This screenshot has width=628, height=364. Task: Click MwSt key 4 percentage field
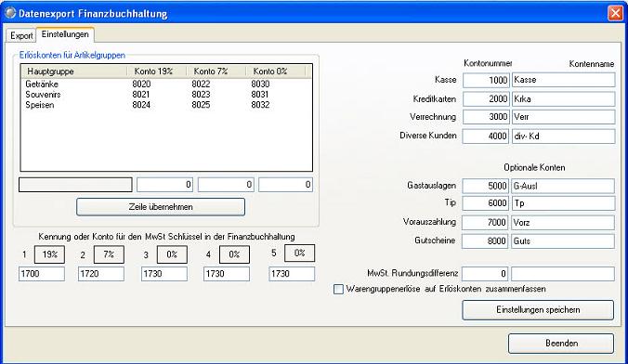[x=234, y=254]
